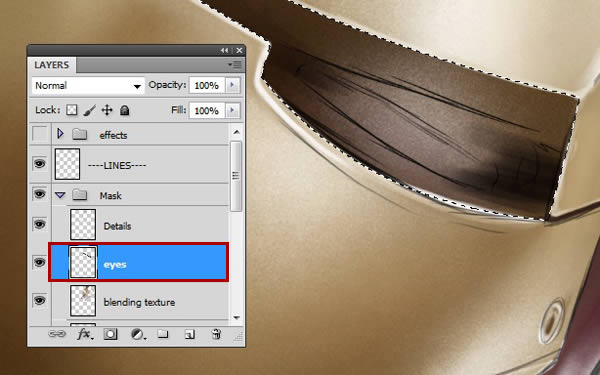Select the ----LINES---- layer thumbnail

(67, 164)
